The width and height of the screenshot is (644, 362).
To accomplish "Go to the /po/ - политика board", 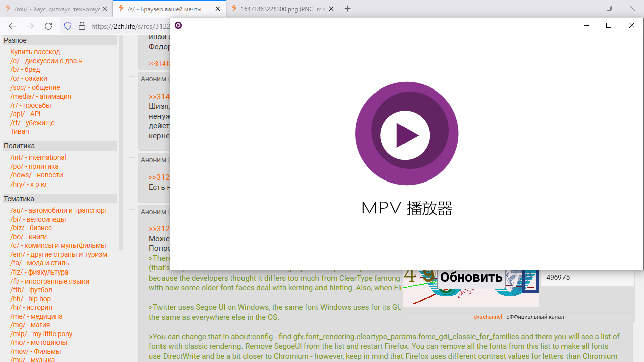I will 34,166.
